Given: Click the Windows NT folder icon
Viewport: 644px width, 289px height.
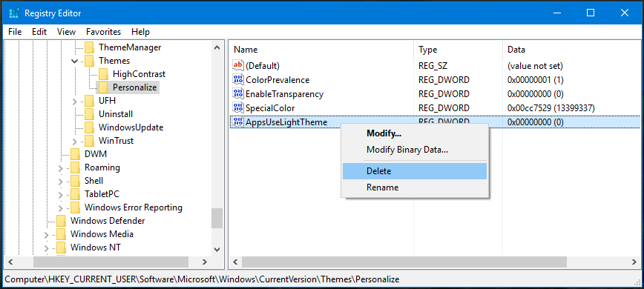Looking at the screenshot, I should (x=61, y=248).
